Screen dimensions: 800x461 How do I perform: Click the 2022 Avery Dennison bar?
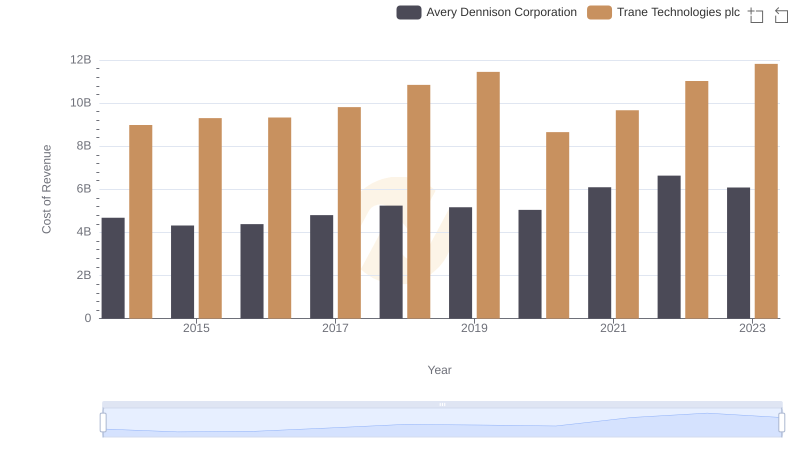tap(669, 247)
